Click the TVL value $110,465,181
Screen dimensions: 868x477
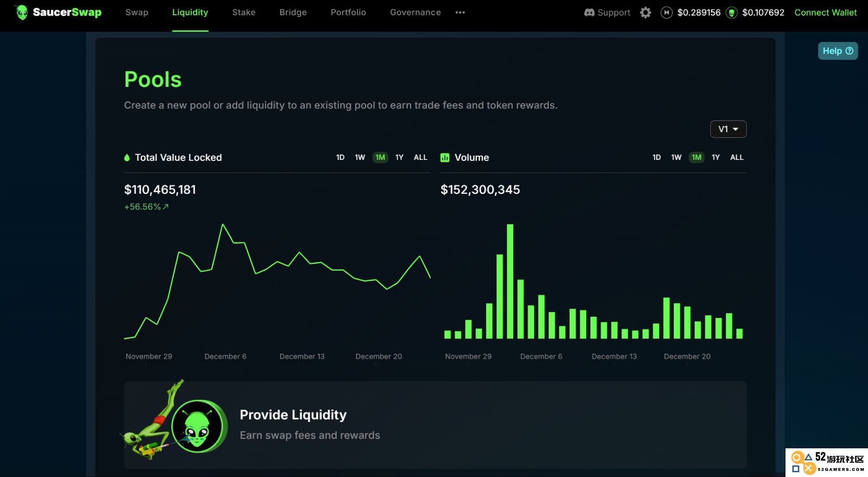[x=160, y=190]
